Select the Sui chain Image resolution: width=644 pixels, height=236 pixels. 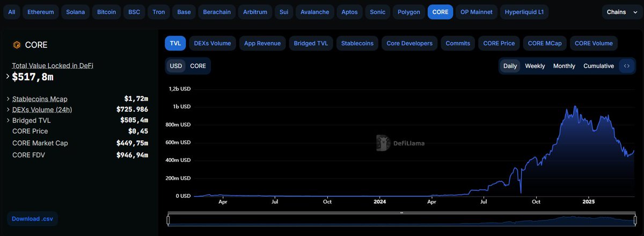pos(284,12)
